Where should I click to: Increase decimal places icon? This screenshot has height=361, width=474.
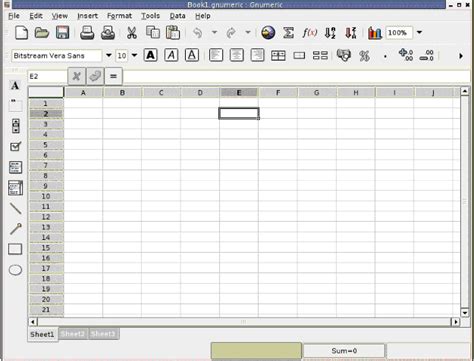coord(406,55)
